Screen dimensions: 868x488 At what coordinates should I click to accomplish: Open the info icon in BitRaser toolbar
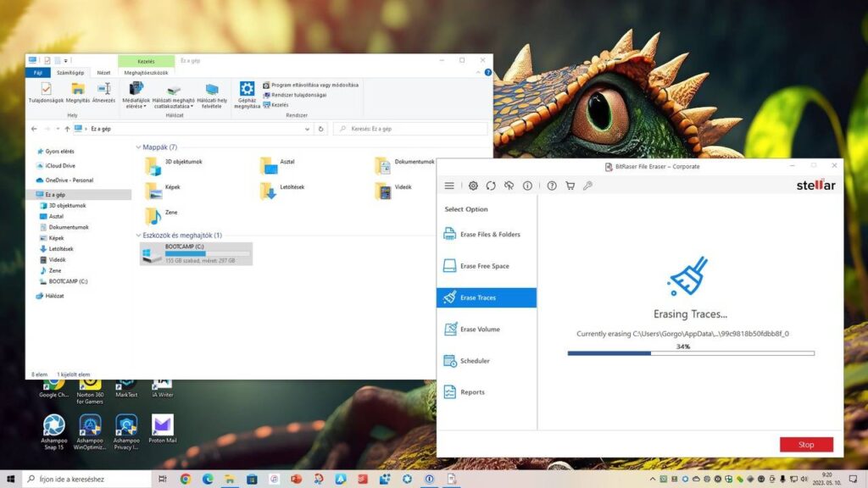(527, 186)
